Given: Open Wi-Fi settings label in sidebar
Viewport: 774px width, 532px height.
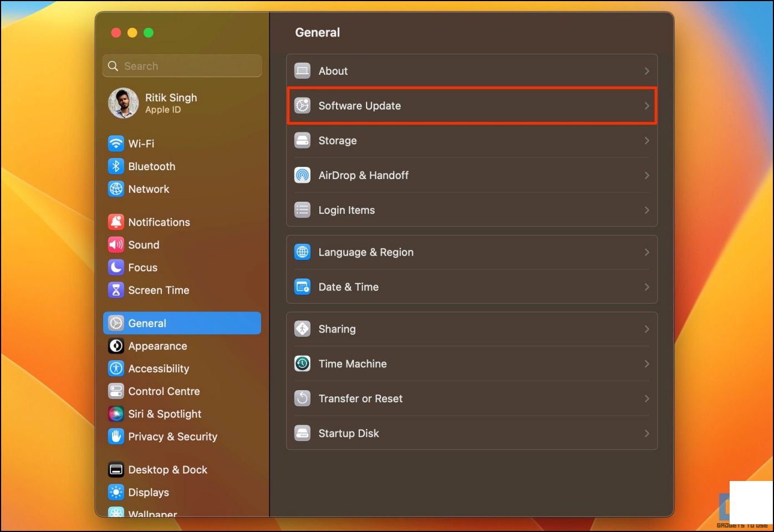Looking at the screenshot, I should (141, 144).
